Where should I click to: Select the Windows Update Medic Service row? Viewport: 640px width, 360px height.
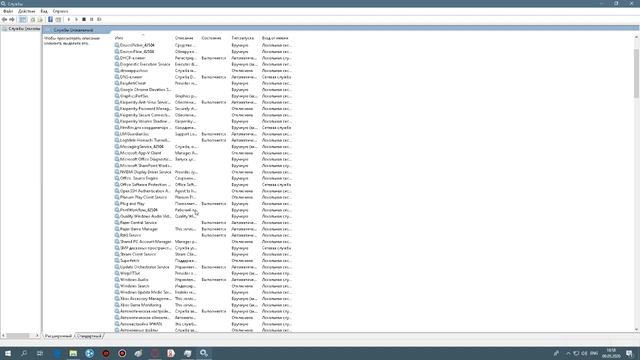point(203,292)
